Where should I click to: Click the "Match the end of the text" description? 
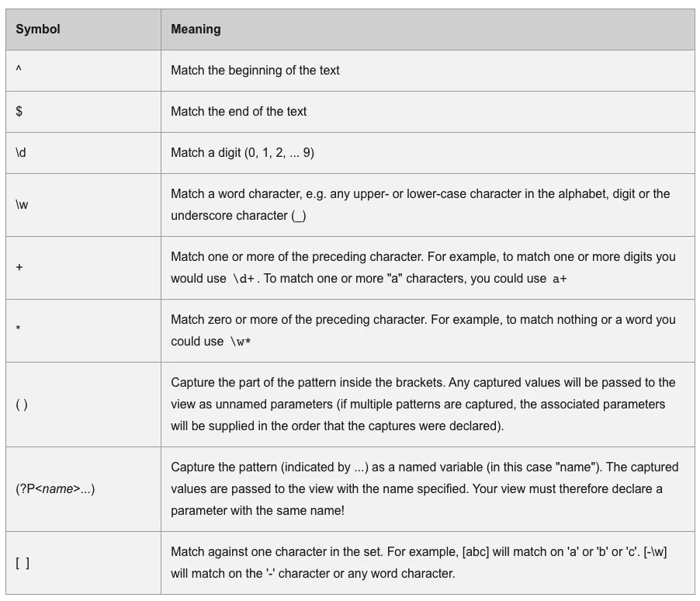[x=239, y=112]
